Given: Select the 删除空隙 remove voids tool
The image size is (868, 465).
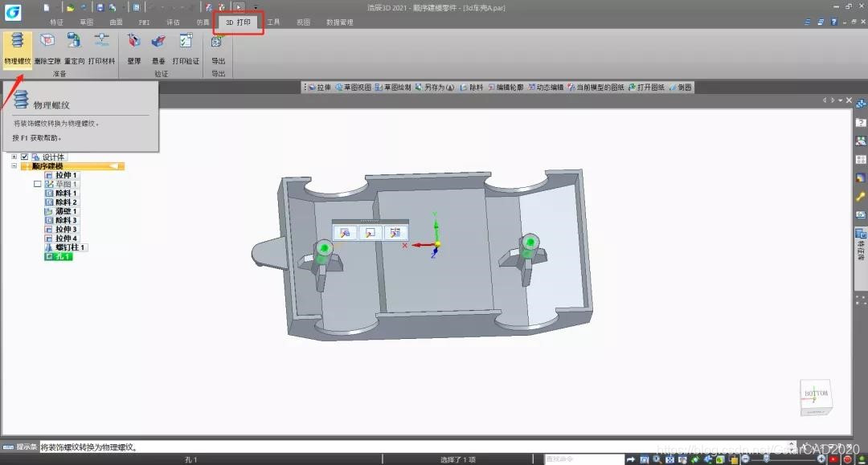Looking at the screenshot, I should 47,49.
